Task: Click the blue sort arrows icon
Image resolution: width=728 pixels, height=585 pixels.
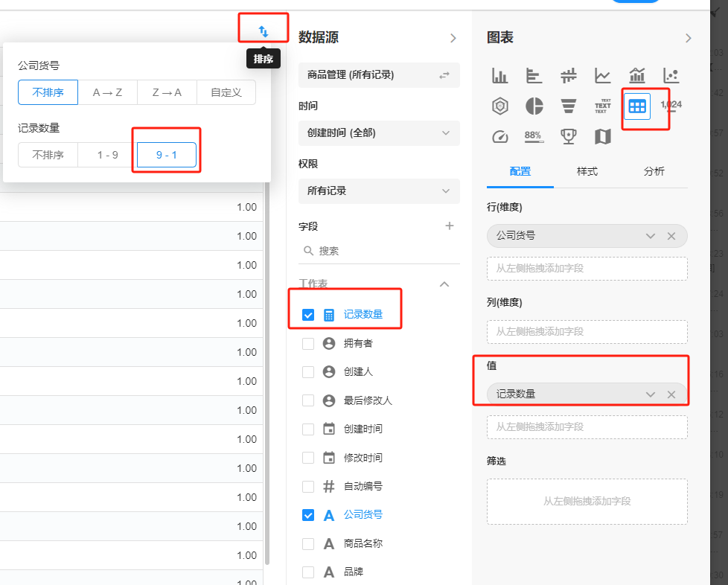Action: [x=264, y=31]
